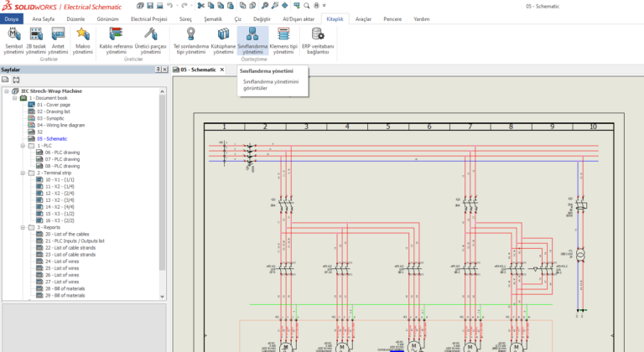Open the Dosya menu
Image resolution: width=644 pixels, height=352 pixels.
pos(13,18)
